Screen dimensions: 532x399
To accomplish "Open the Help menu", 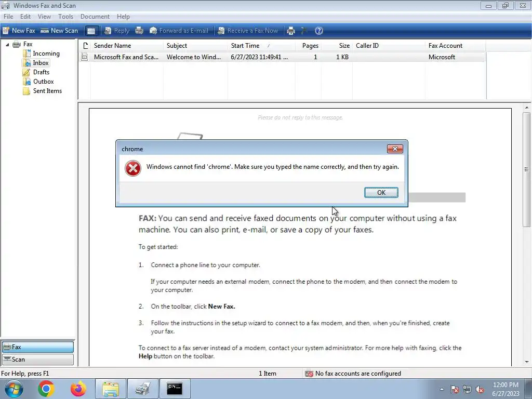I will click(x=123, y=17).
